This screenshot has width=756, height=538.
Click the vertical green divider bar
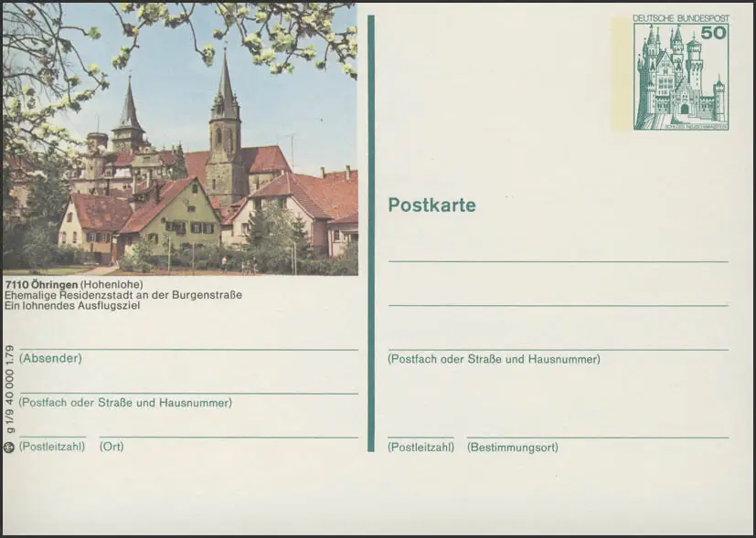pos(371,228)
